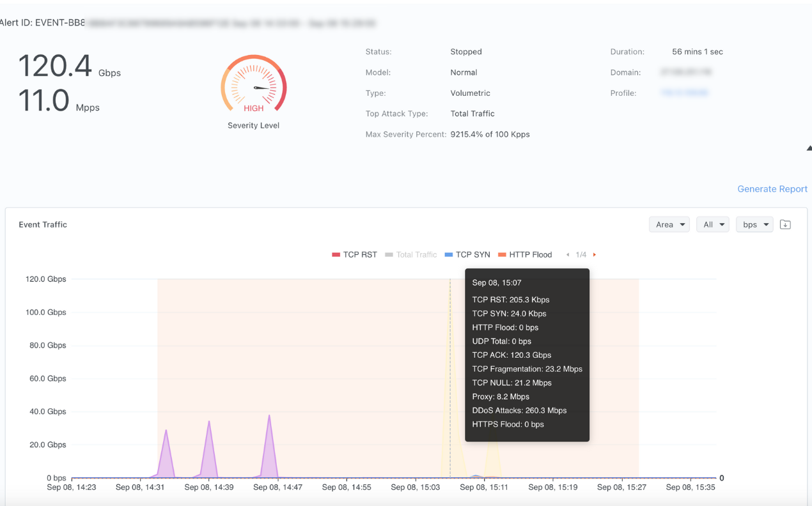Click the HIGH severity level gauge

click(x=254, y=85)
